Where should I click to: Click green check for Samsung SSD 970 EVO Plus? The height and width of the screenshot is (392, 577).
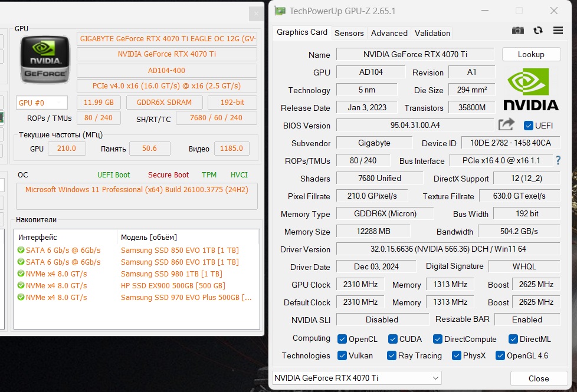click(21, 297)
